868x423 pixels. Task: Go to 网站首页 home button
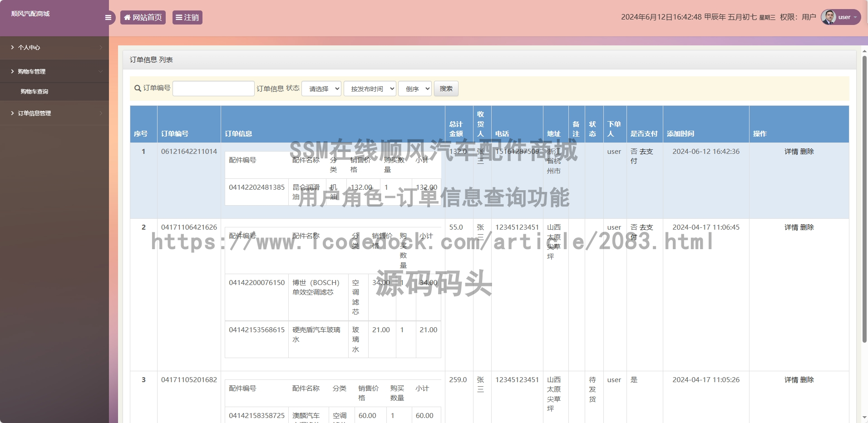point(143,18)
